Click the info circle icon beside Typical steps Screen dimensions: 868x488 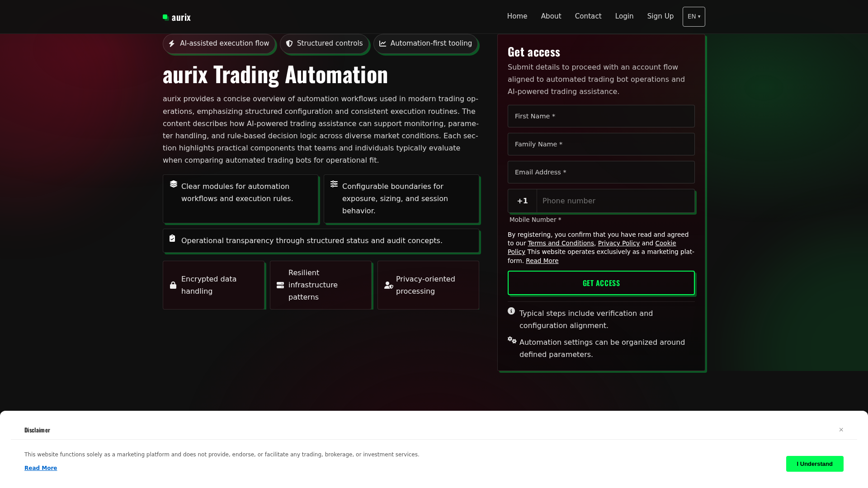[x=511, y=311]
